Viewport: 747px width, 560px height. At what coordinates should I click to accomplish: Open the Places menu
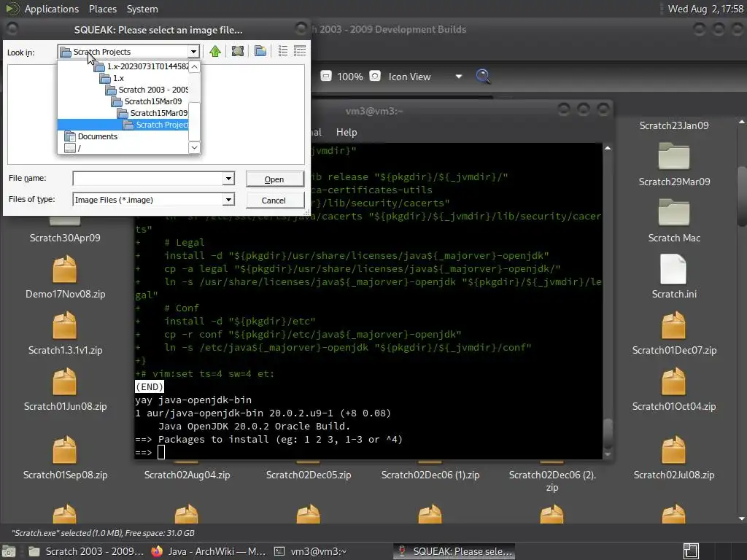coord(102,9)
